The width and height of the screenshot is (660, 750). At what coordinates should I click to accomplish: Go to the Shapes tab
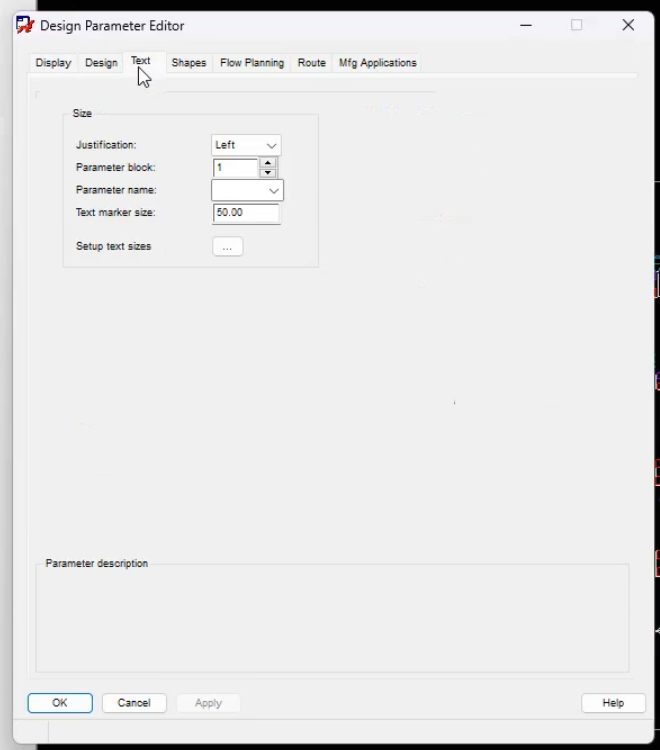(189, 63)
